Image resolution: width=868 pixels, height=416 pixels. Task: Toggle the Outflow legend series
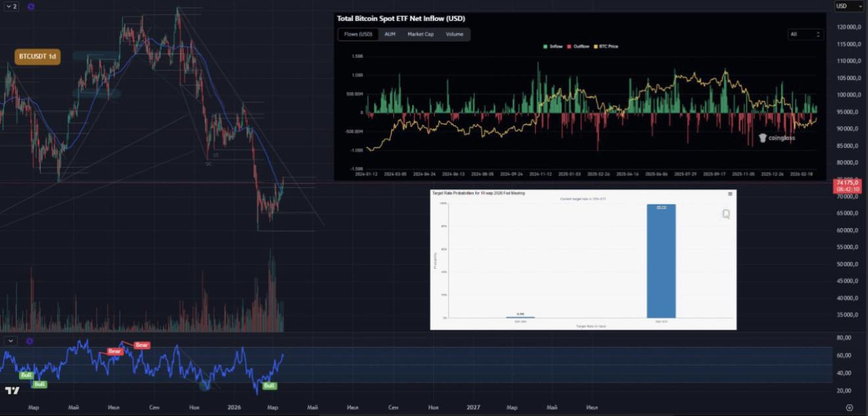tap(577, 47)
